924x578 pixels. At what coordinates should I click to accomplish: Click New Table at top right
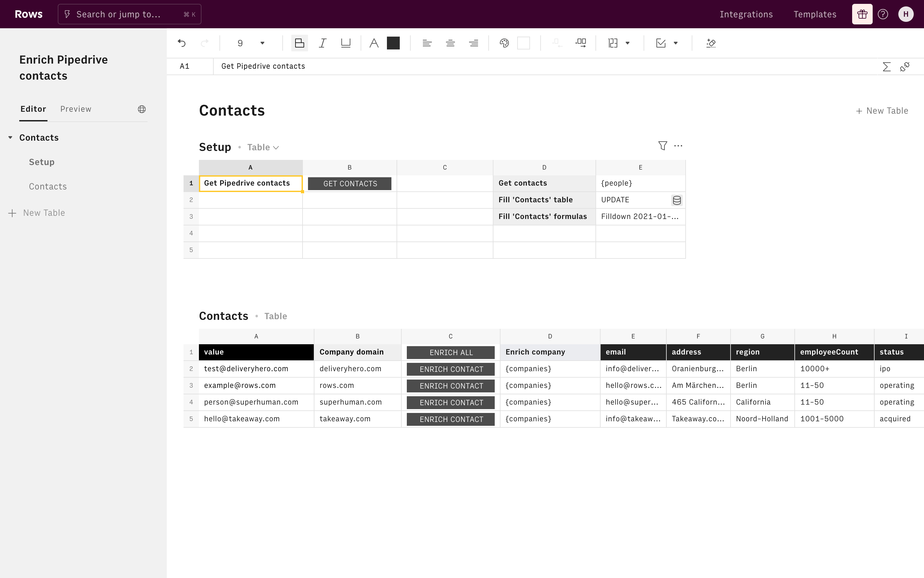coord(882,111)
